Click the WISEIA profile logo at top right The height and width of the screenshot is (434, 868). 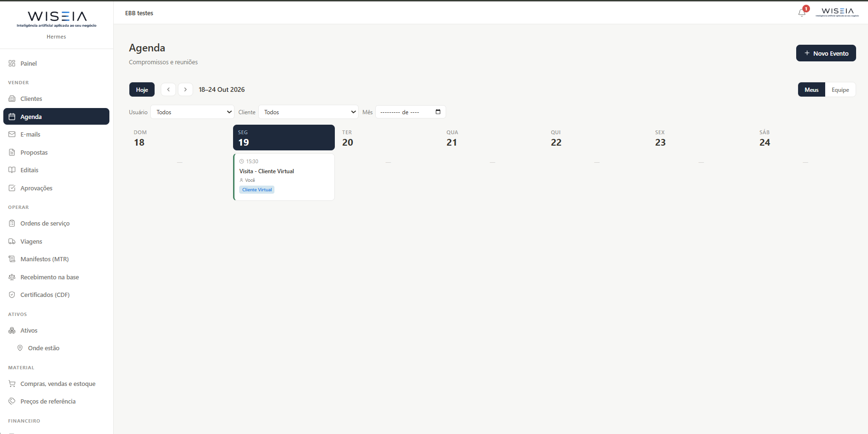coord(838,12)
